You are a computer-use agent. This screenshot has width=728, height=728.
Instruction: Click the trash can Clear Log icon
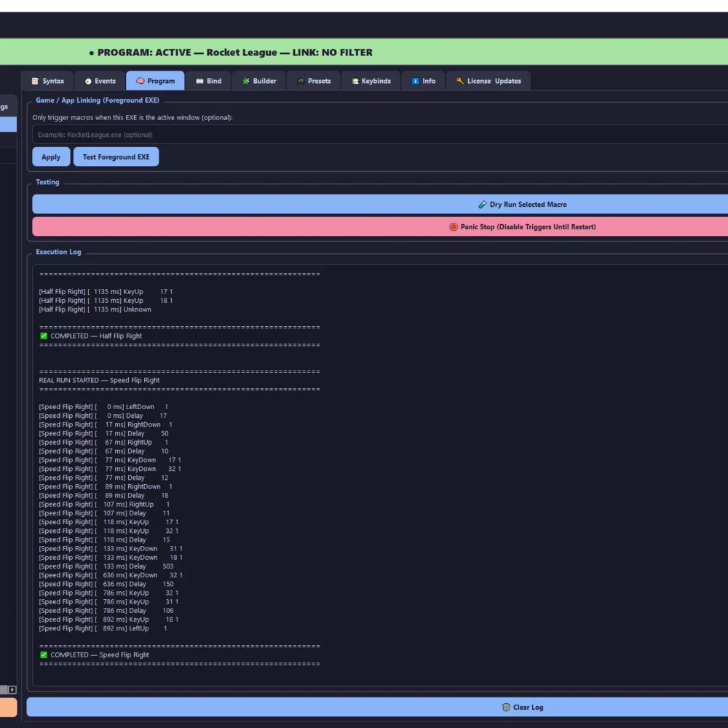click(506, 707)
